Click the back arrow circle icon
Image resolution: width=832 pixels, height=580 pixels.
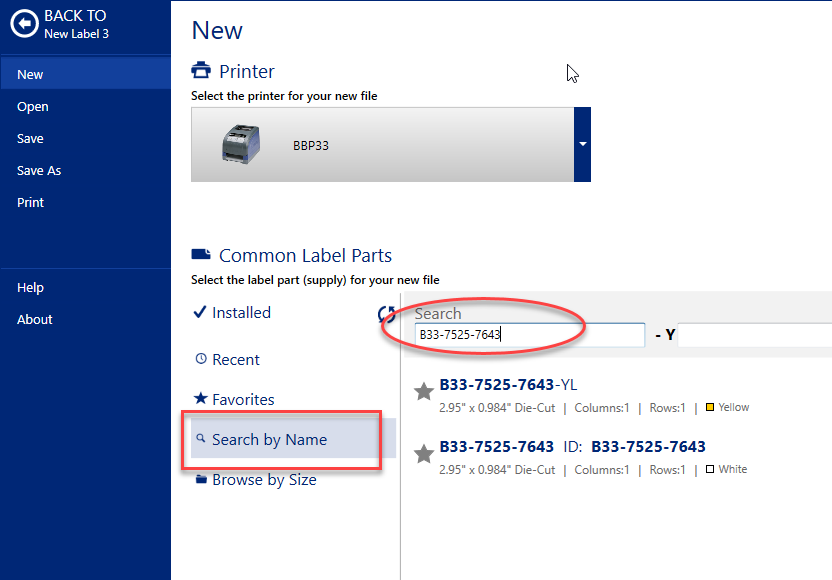pos(24,24)
